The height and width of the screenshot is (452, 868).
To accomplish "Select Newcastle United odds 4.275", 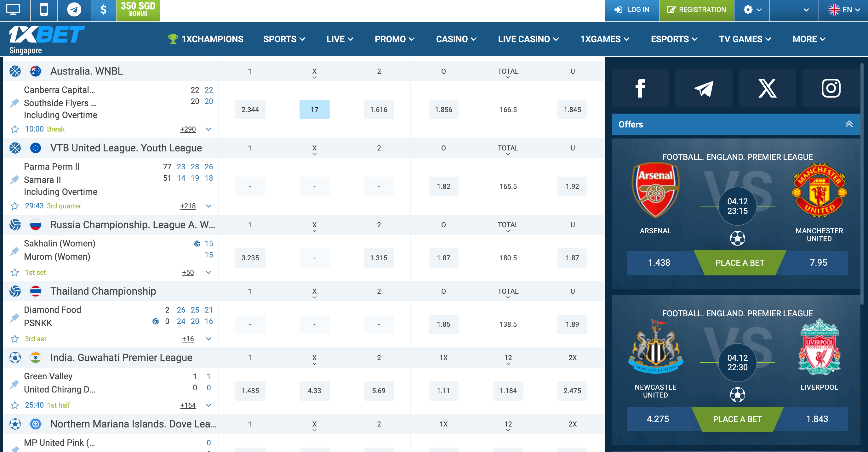I will pos(658,419).
